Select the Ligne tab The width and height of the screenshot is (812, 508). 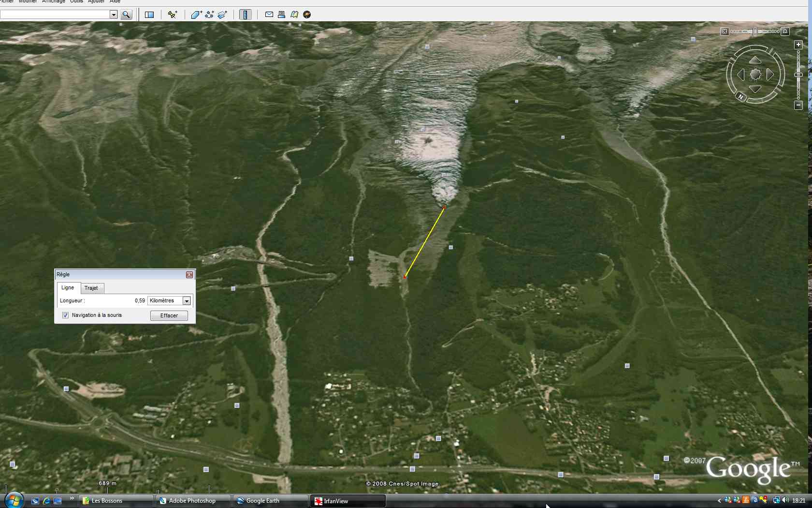click(68, 287)
